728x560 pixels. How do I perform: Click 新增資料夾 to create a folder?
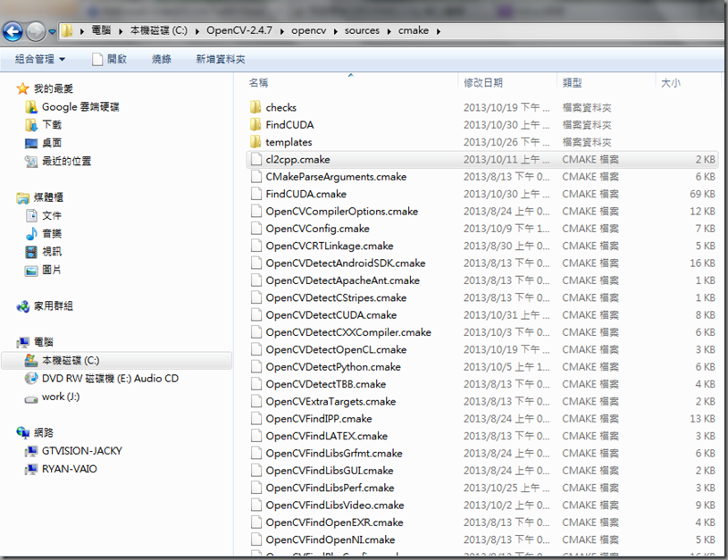(221, 59)
